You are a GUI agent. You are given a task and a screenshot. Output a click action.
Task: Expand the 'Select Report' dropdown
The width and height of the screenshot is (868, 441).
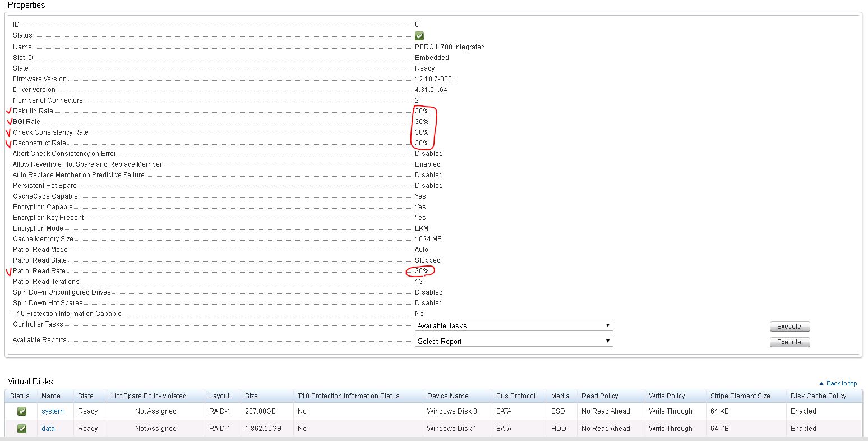[514, 341]
